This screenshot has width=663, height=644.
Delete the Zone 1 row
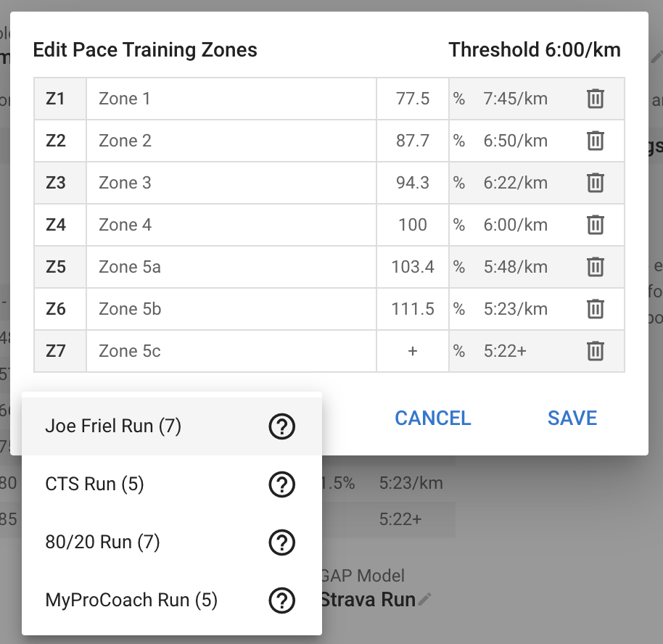pyautogui.click(x=596, y=99)
